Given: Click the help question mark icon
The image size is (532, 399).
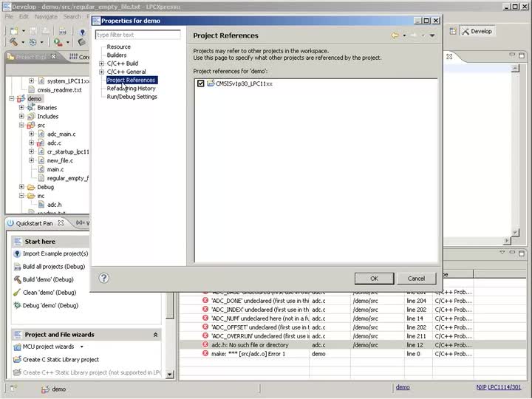Looking at the screenshot, I should pyautogui.click(x=104, y=278).
